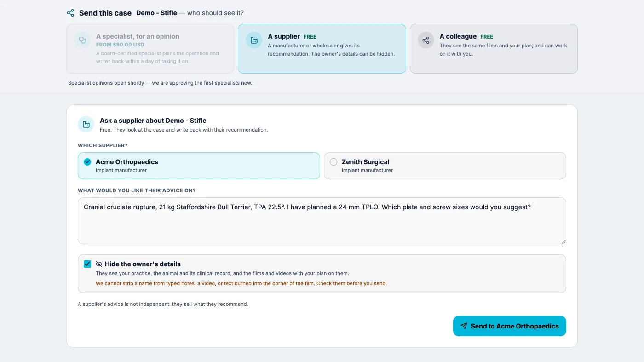The height and width of the screenshot is (362, 644).
Task: Click the FREE badge on the supplier card
Action: pos(310,37)
